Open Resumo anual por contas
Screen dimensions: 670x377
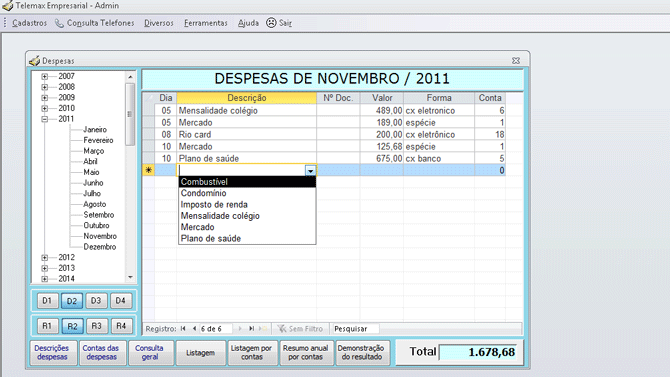point(306,353)
